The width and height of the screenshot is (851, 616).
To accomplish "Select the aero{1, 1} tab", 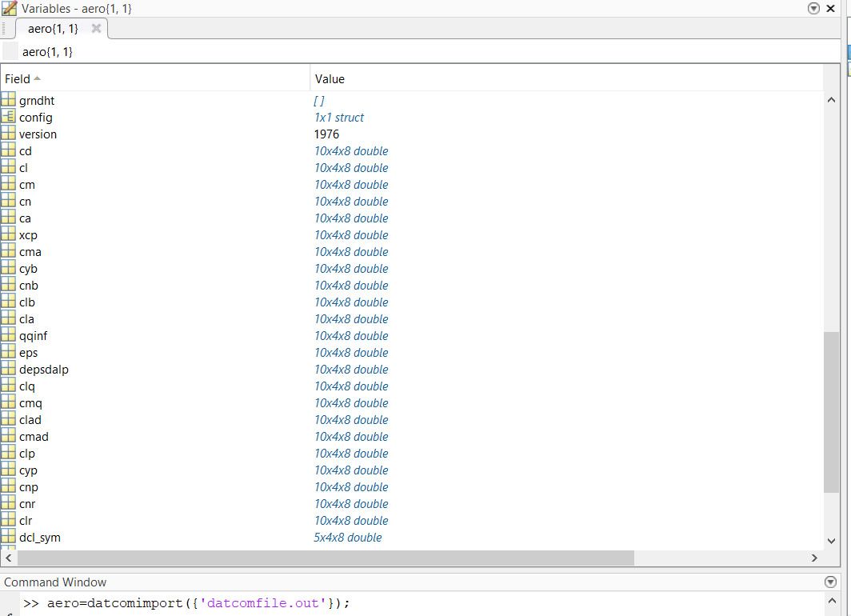I will 53,29.
